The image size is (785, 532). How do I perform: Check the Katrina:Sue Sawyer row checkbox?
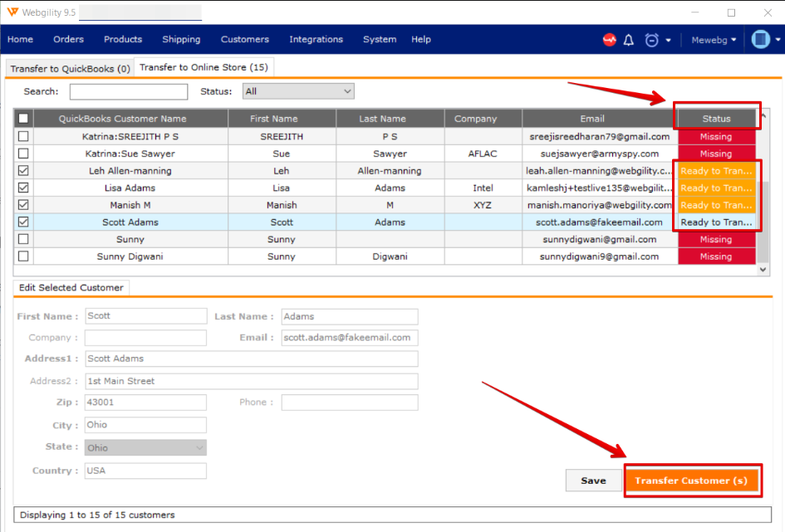(x=23, y=154)
